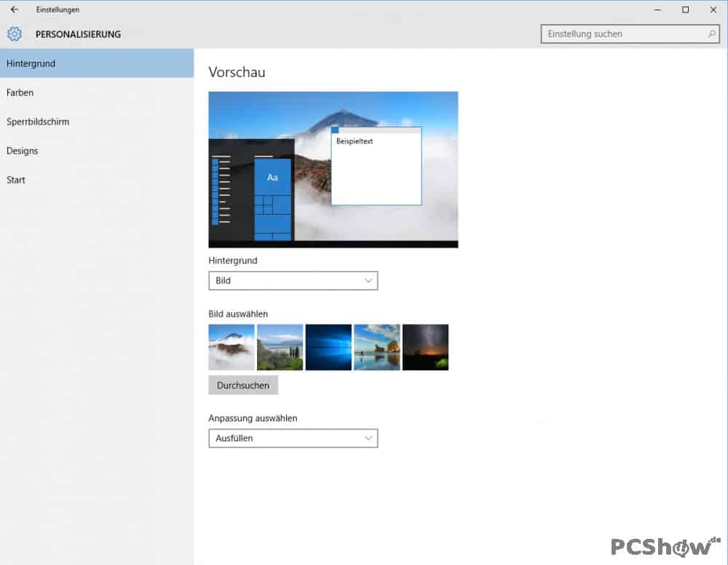This screenshot has height=565, width=728.
Task: Close the Einstellungen window
Action: click(x=713, y=9)
